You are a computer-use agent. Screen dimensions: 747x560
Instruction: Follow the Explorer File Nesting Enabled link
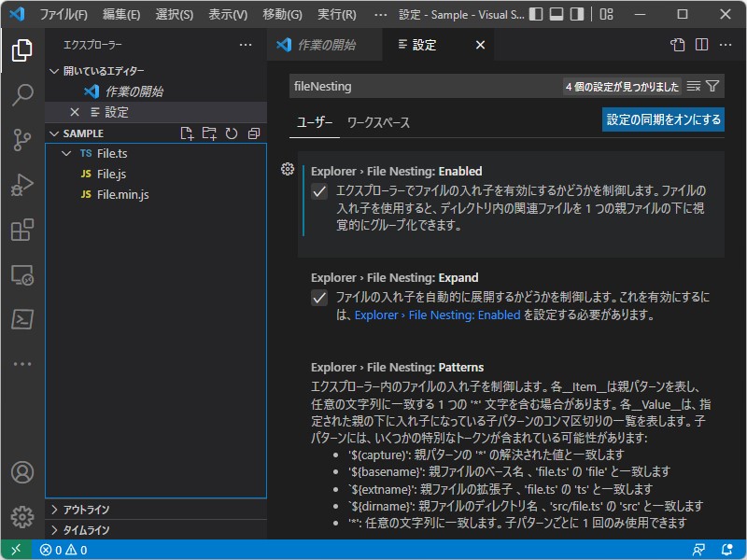pos(436,315)
